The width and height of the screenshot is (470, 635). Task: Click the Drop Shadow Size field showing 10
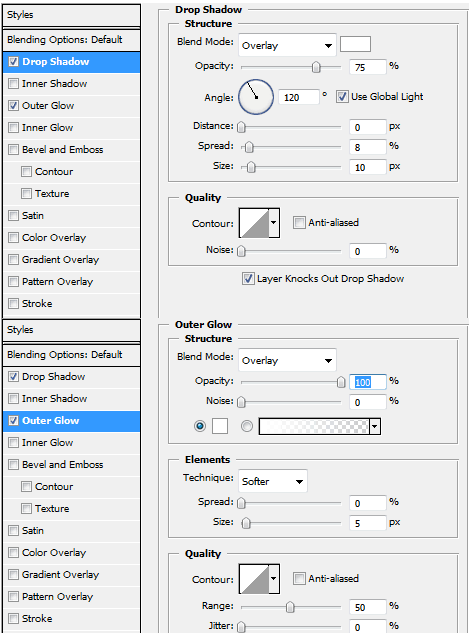click(x=368, y=167)
